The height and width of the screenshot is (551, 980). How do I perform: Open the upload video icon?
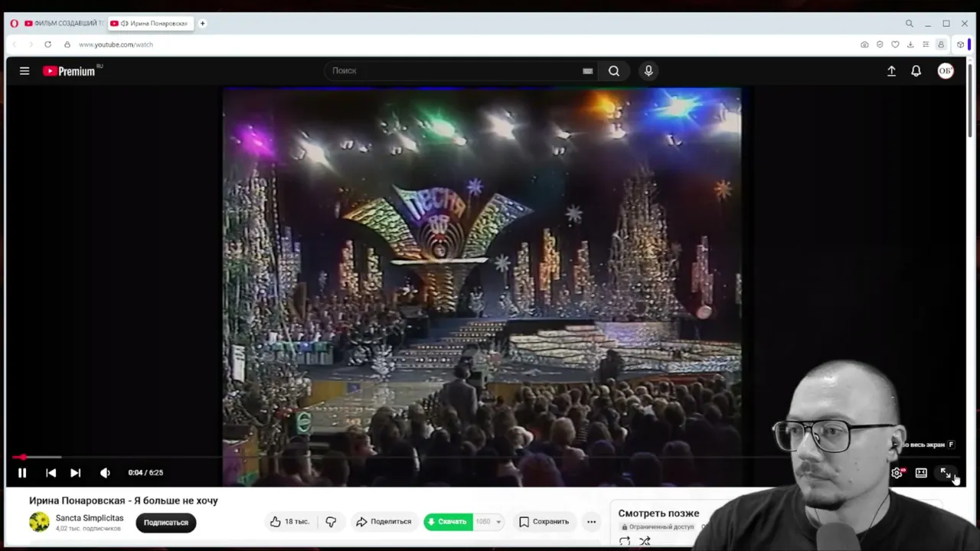click(891, 71)
